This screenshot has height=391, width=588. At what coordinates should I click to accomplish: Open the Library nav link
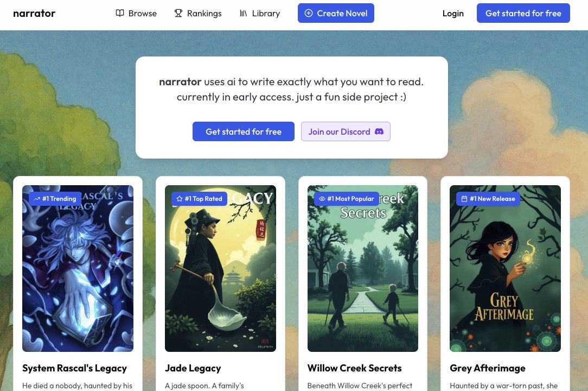[260, 13]
